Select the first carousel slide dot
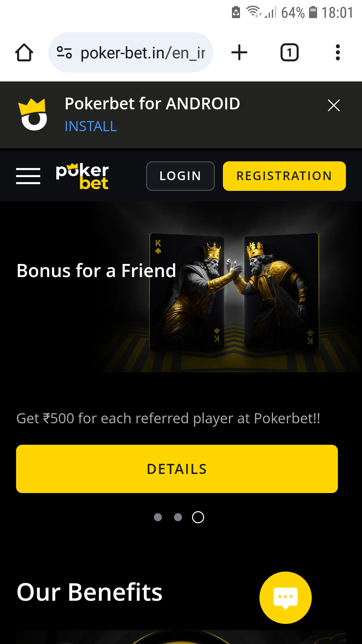This screenshot has width=362, height=644. point(158,517)
